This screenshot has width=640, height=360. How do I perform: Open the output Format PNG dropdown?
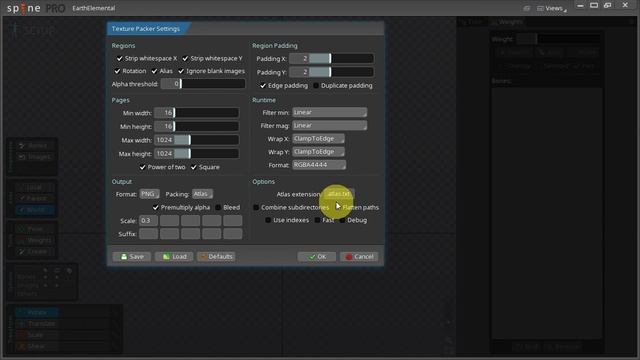149,194
